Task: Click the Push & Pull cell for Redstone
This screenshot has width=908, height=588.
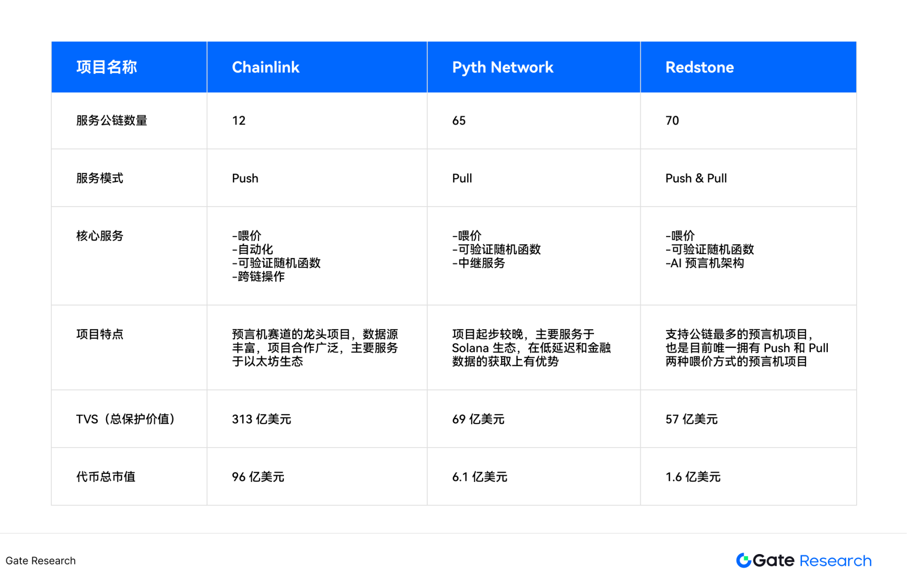Action: click(x=696, y=178)
